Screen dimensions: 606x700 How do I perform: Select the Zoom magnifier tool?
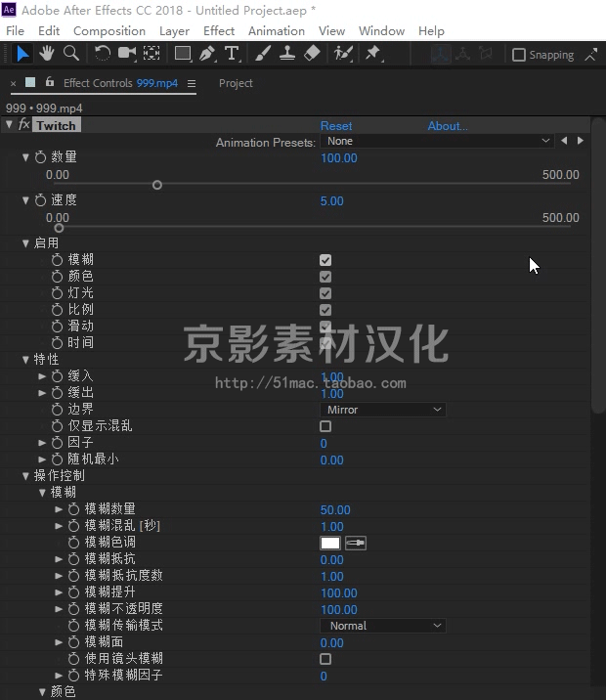click(71, 54)
